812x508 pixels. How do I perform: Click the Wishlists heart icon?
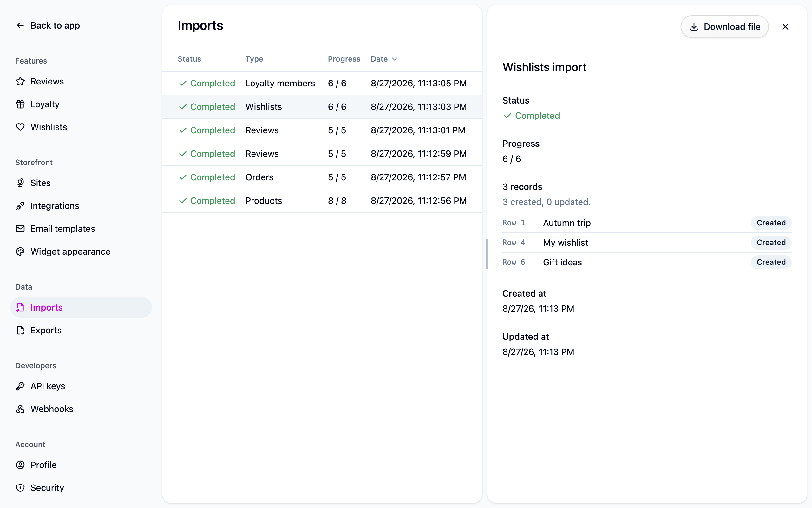pos(20,127)
